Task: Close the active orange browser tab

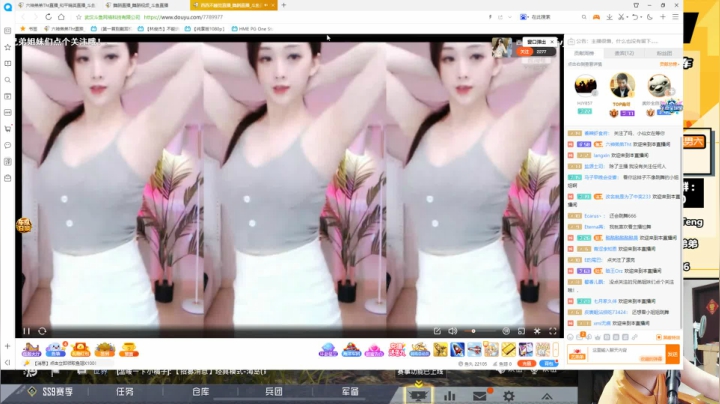Action: pos(273,5)
